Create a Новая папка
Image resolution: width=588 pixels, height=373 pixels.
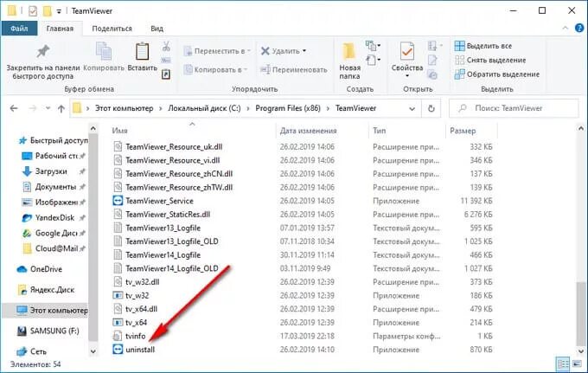349,61
